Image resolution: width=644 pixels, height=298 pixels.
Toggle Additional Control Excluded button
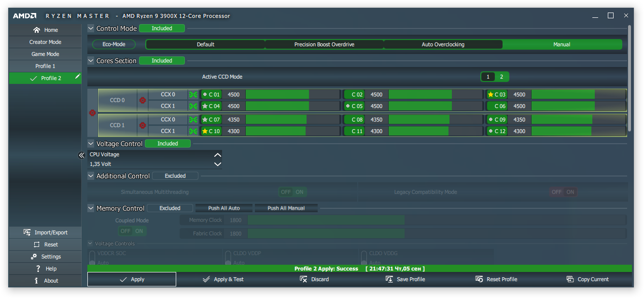coord(175,176)
